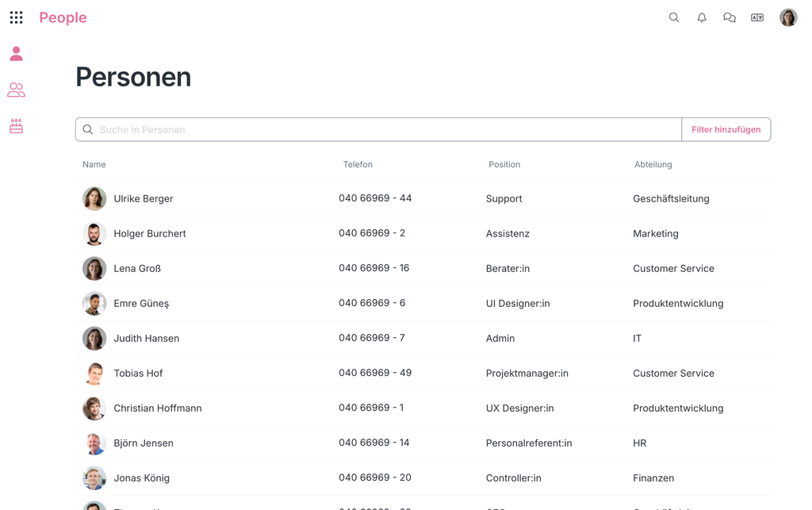The width and height of the screenshot is (812, 510).
Task: Open the groups icon in sidebar
Action: 16,90
